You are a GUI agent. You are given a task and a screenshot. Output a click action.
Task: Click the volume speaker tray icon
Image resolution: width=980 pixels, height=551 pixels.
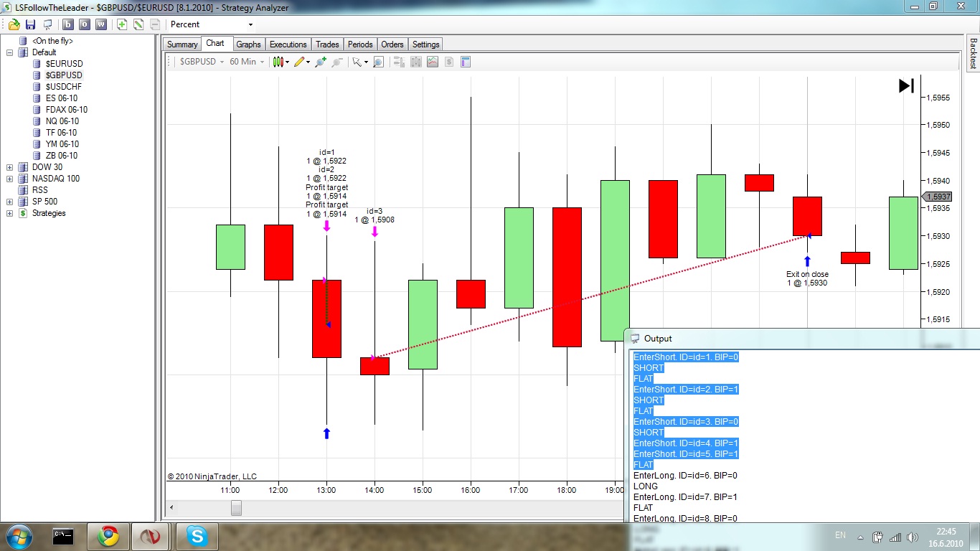coord(912,537)
